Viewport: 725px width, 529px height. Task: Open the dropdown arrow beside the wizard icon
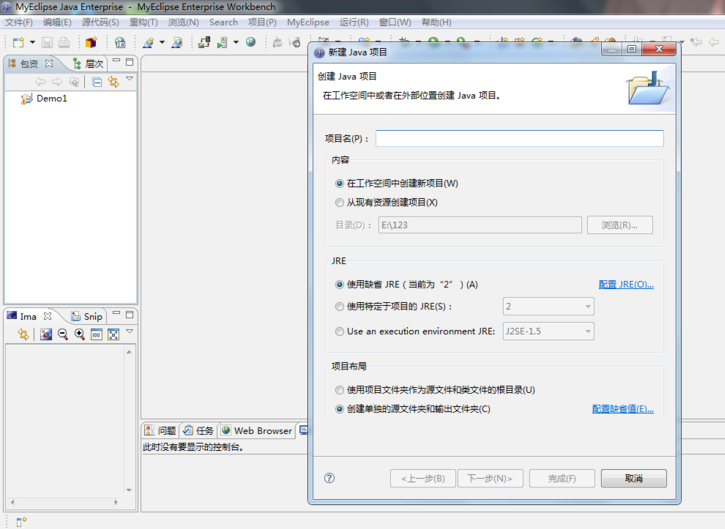pos(162,43)
